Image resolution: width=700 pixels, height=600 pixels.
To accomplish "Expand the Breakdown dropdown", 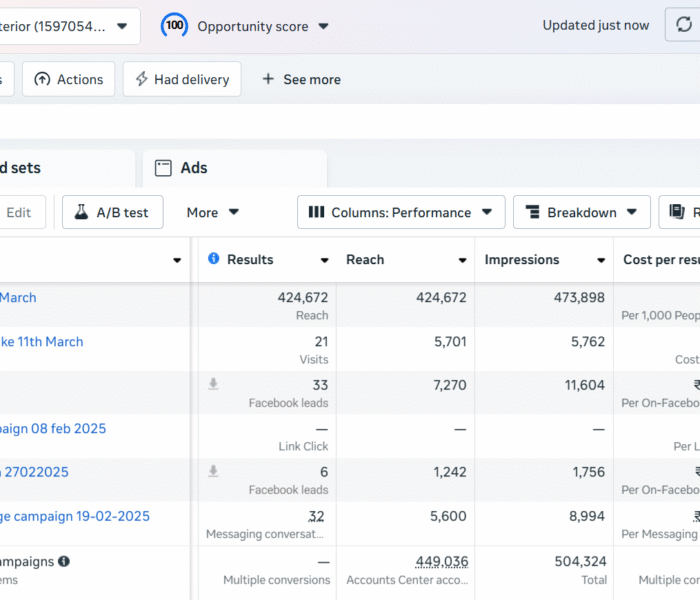I will pos(581,212).
